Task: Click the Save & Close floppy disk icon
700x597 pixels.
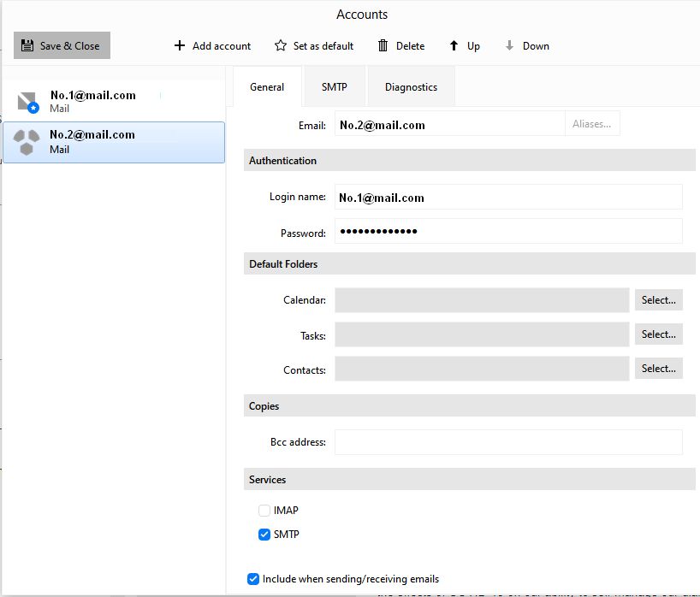Action: tap(27, 45)
